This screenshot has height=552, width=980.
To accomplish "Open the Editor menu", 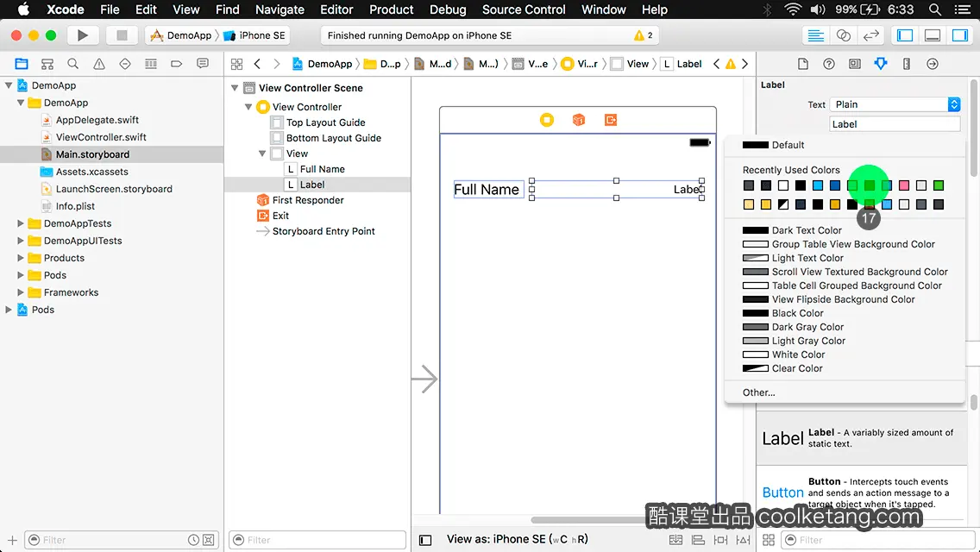I will tap(336, 9).
